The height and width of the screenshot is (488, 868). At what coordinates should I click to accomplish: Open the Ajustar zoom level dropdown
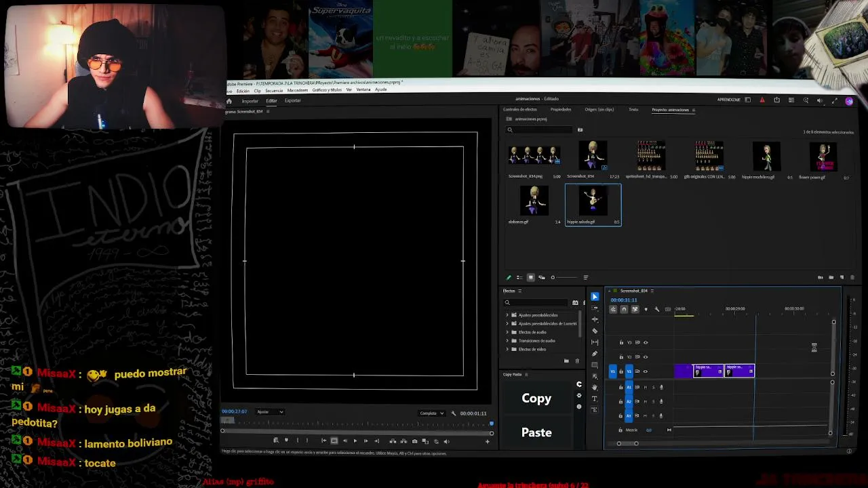coord(270,412)
